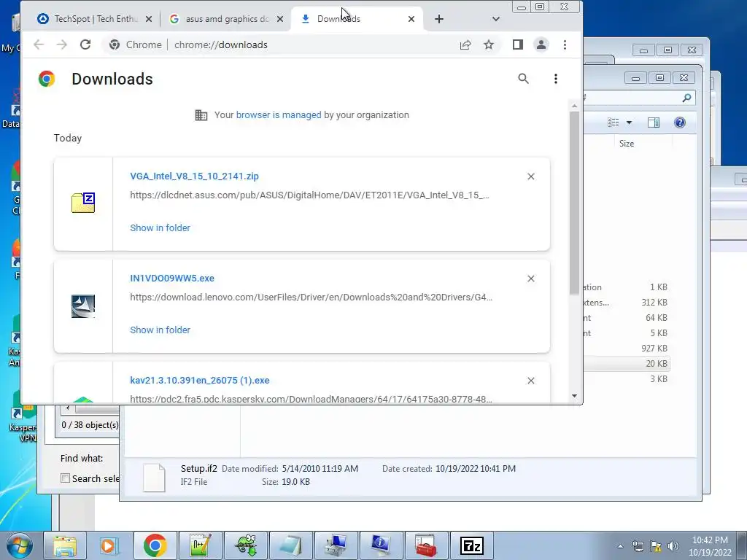Open the taskbar clock showing 10:42 PM
The image size is (747, 560).
pos(710,546)
